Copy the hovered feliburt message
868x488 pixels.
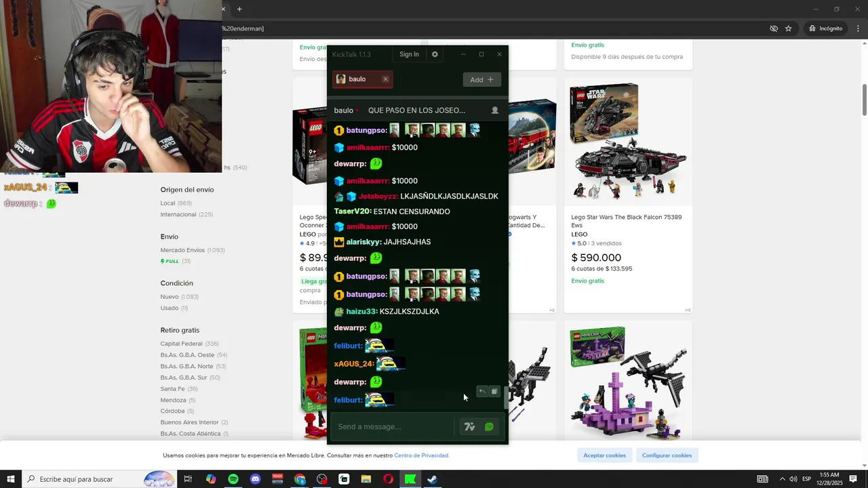coord(494,391)
